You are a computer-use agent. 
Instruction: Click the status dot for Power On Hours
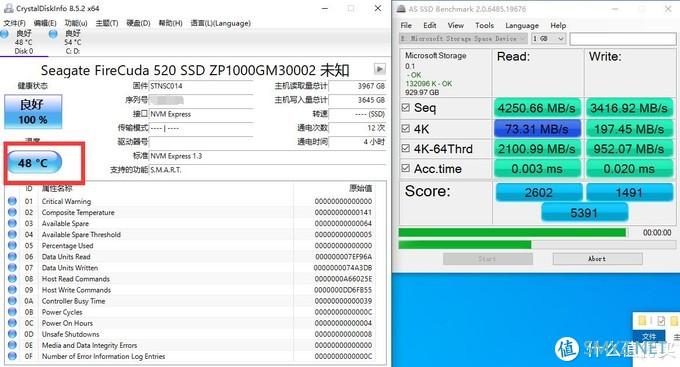12,323
